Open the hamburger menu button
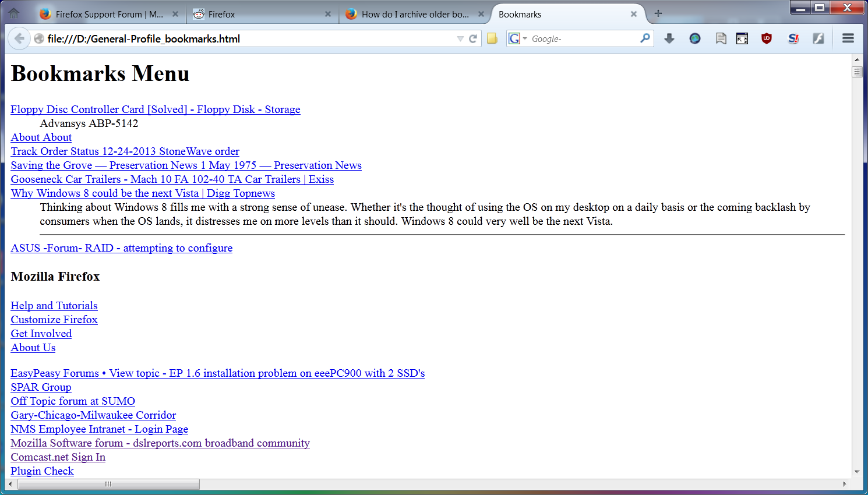The height and width of the screenshot is (495, 868). pyautogui.click(x=848, y=38)
